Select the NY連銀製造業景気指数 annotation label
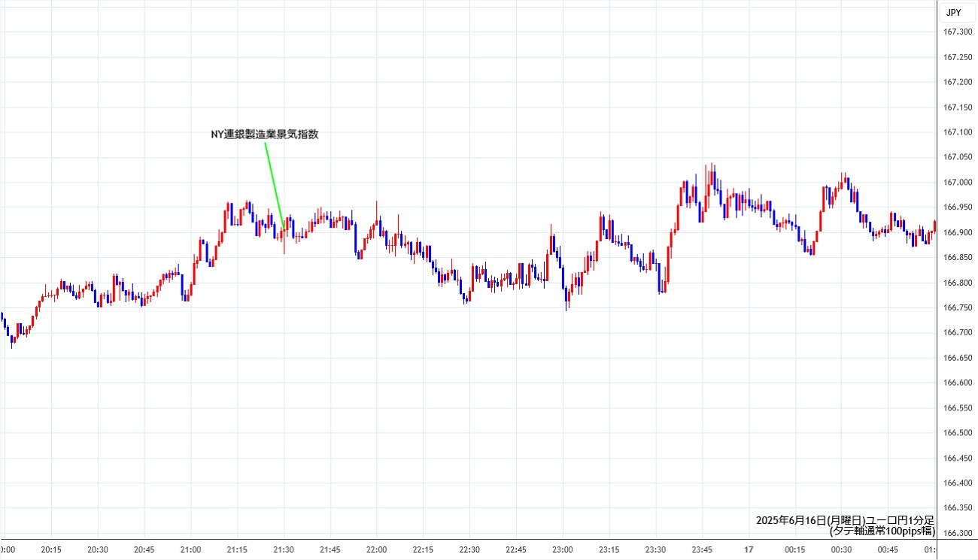This screenshot has width=978, height=560. click(265, 135)
